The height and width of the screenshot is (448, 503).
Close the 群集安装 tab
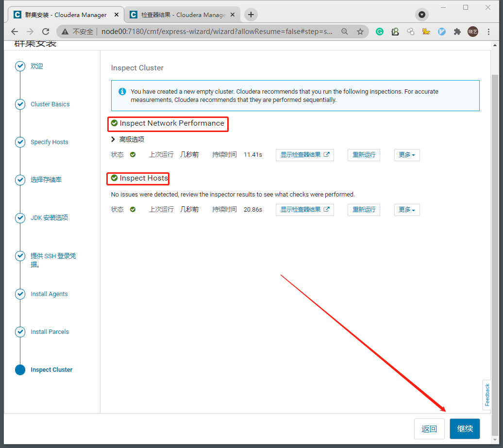point(117,15)
